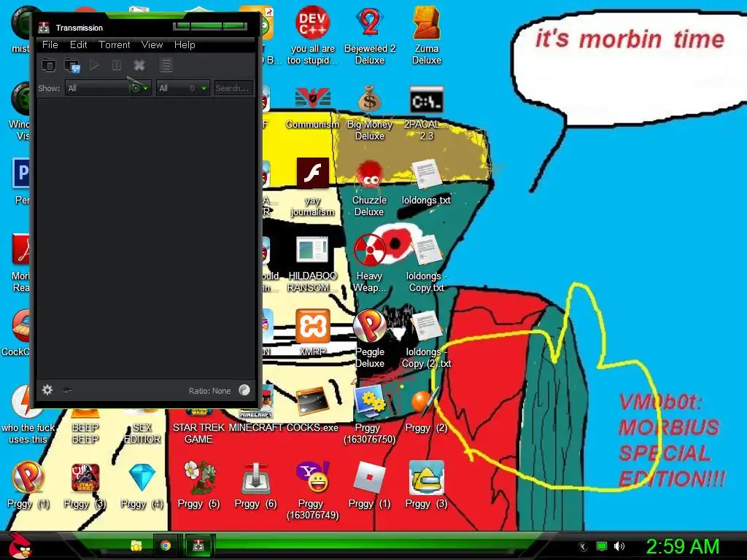The height and width of the screenshot is (560, 747).
Task: Open Prggy (3) folder desktop icon
Action: click(x=426, y=485)
